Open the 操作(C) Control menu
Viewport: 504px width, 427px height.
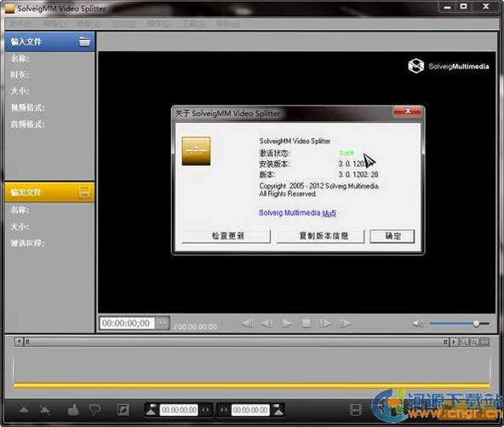(x=159, y=24)
